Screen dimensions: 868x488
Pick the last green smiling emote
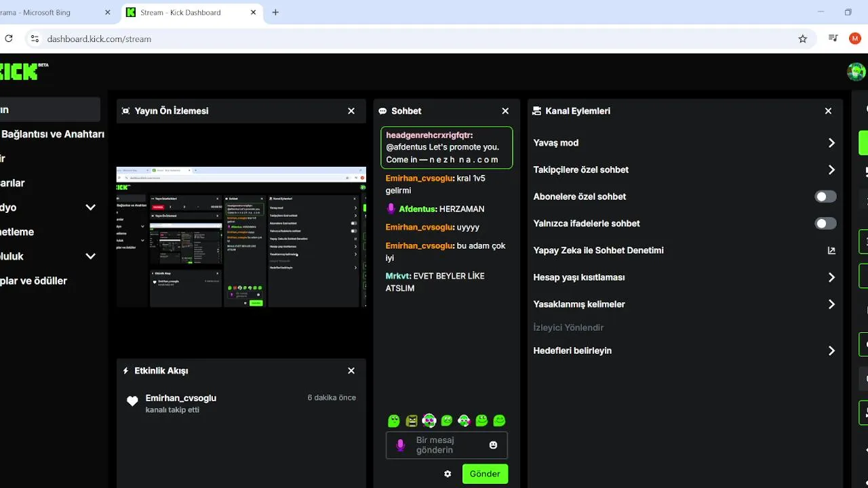pyautogui.click(x=499, y=421)
